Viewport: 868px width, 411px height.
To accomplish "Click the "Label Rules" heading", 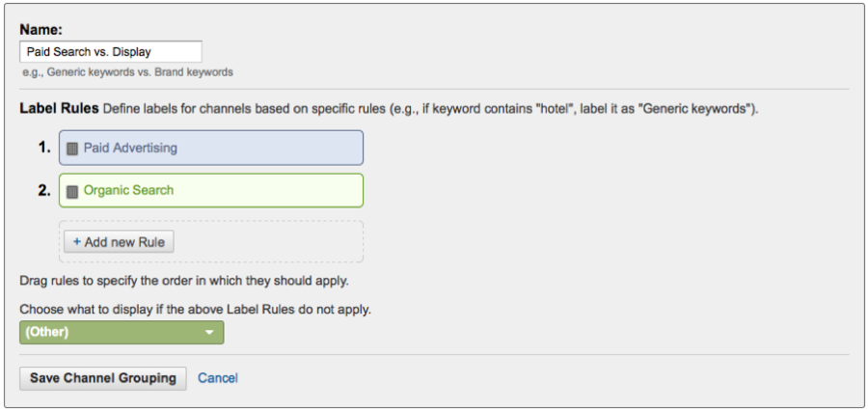I will click(59, 109).
